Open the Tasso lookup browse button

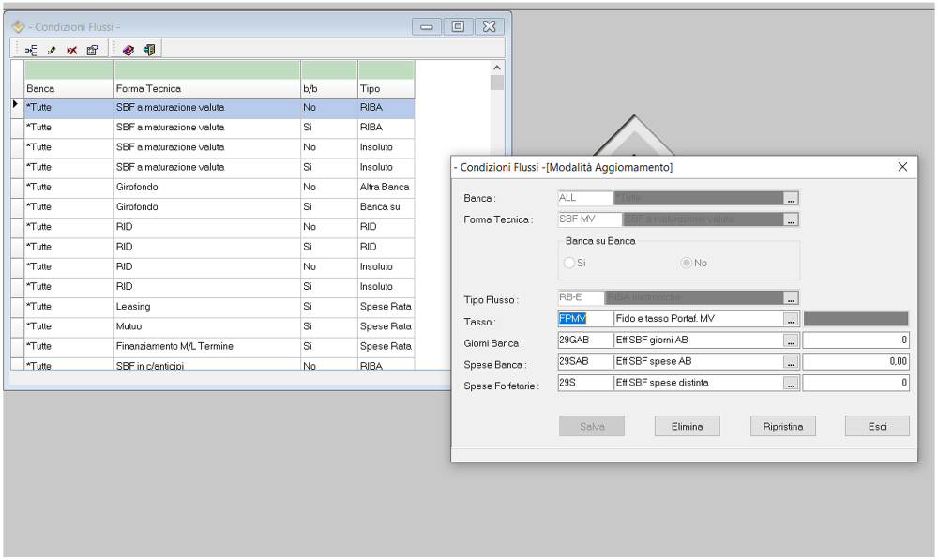click(x=791, y=319)
